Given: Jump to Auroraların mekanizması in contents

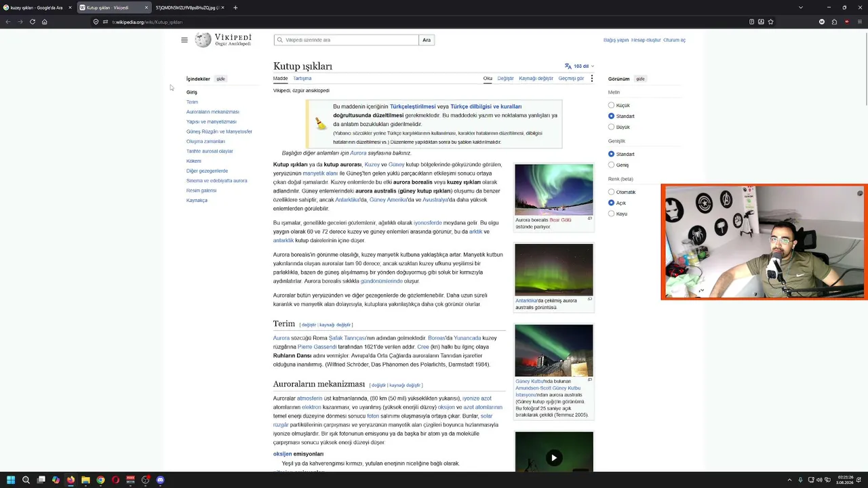Looking at the screenshot, I should [x=213, y=112].
